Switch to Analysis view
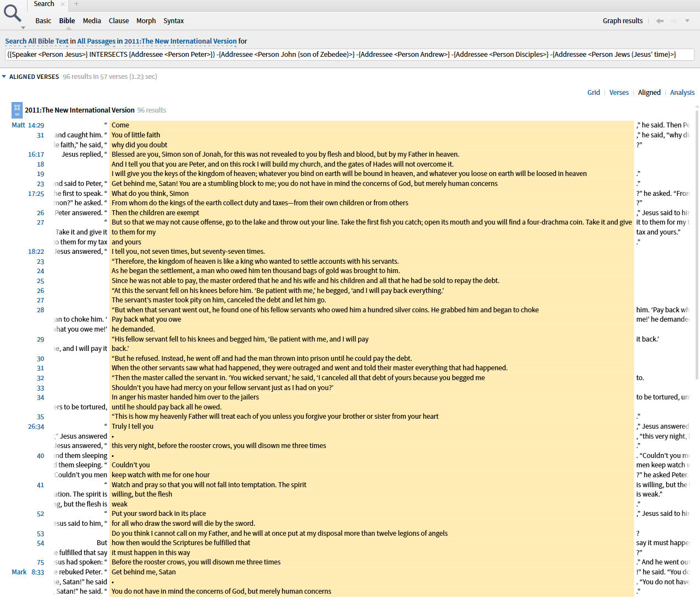The image size is (700, 597). pyautogui.click(x=682, y=92)
